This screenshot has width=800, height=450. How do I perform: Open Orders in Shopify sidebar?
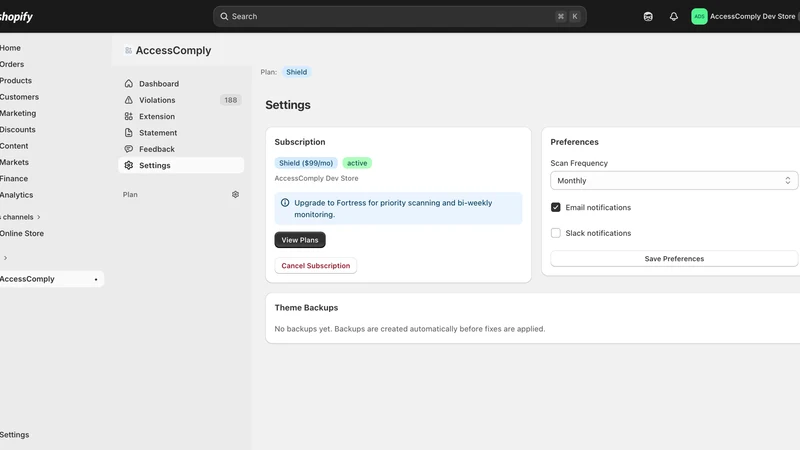[12, 64]
